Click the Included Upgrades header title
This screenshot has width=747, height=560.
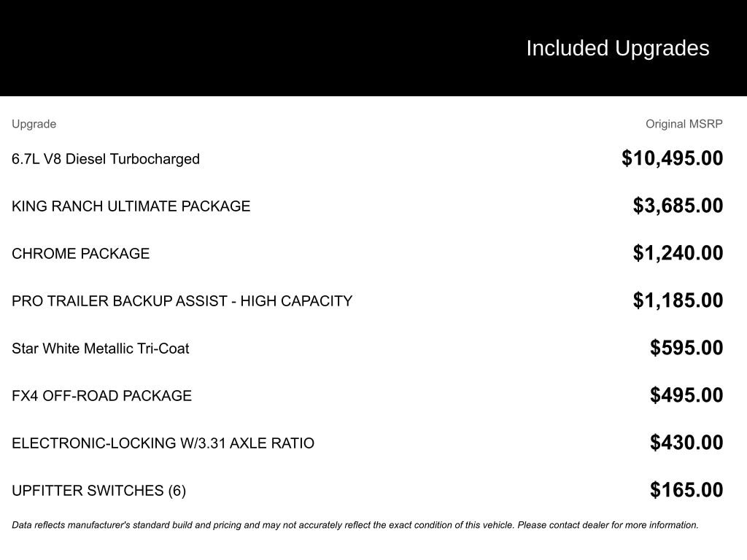617,48
